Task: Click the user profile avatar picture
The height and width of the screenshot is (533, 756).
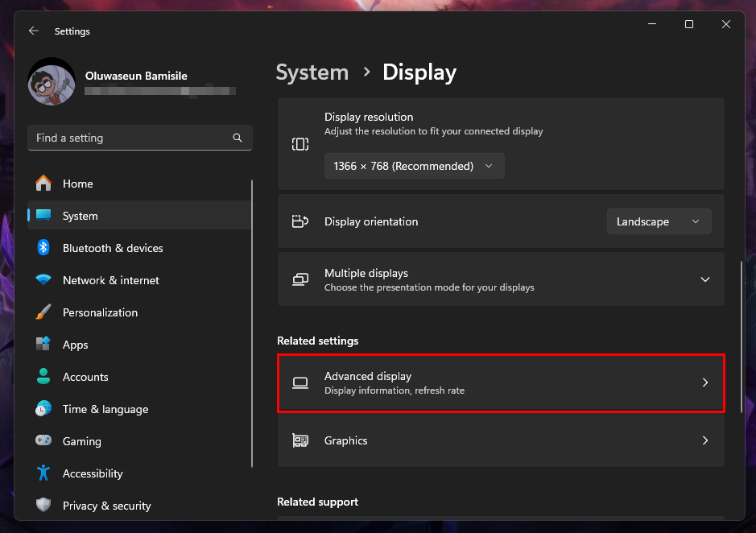Action: [x=52, y=82]
